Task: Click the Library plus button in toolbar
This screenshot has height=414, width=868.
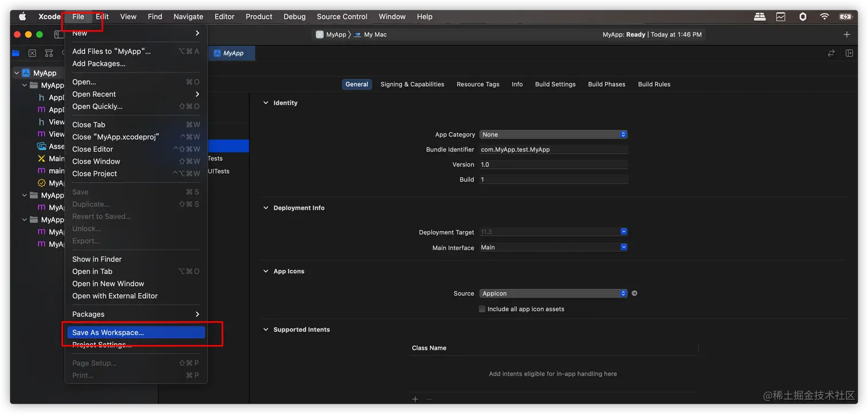Action: coord(847,34)
